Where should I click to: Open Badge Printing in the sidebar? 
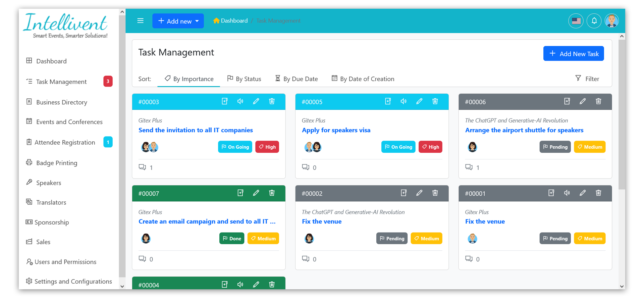tap(52, 163)
